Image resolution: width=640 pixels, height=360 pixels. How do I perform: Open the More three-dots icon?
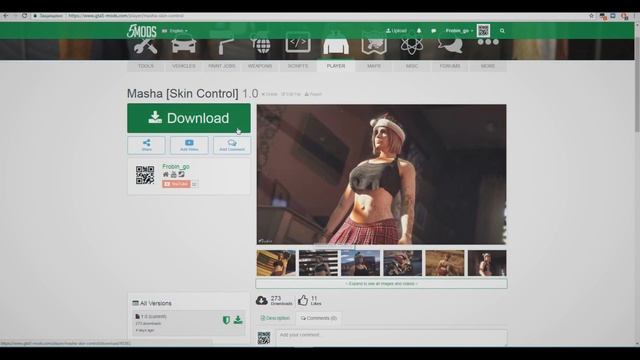(x=488, y=42)
